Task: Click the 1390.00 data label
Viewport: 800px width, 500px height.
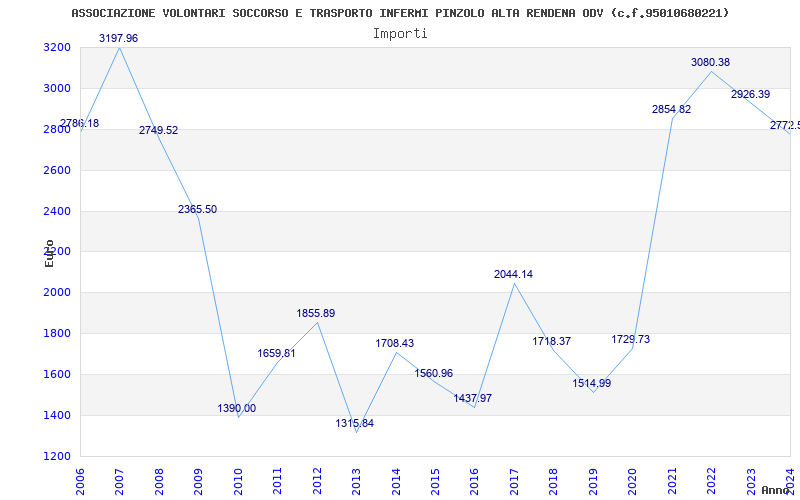Action: click(237, 409)
